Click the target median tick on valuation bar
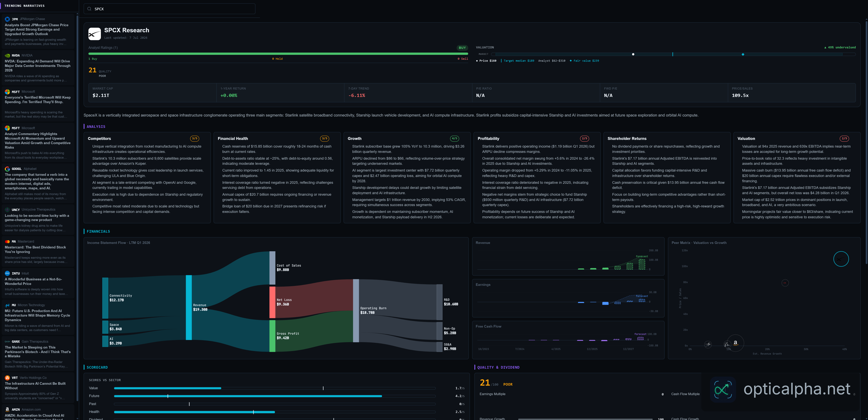The height and width of the screenshot is (420, 868). pos(673,54)
